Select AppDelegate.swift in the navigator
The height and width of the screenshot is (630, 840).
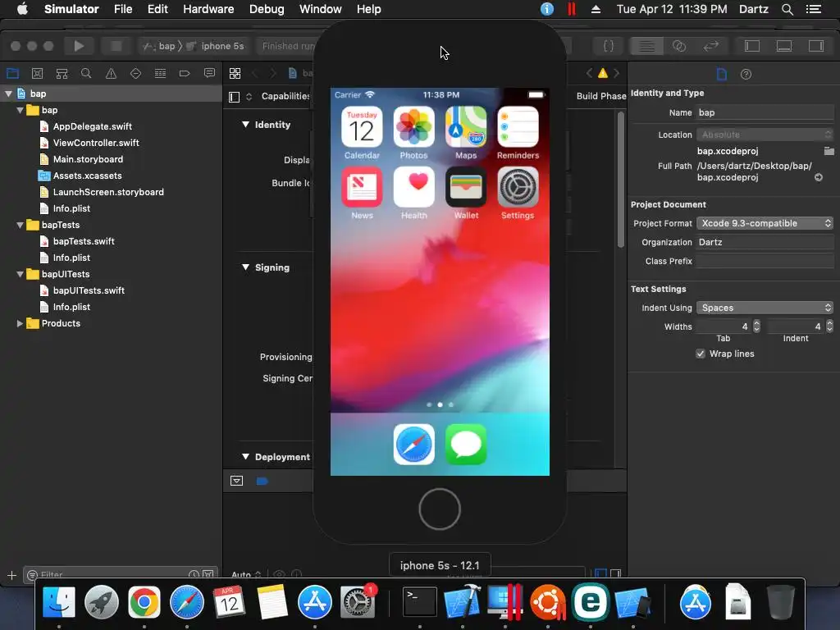tap(92, 126)
